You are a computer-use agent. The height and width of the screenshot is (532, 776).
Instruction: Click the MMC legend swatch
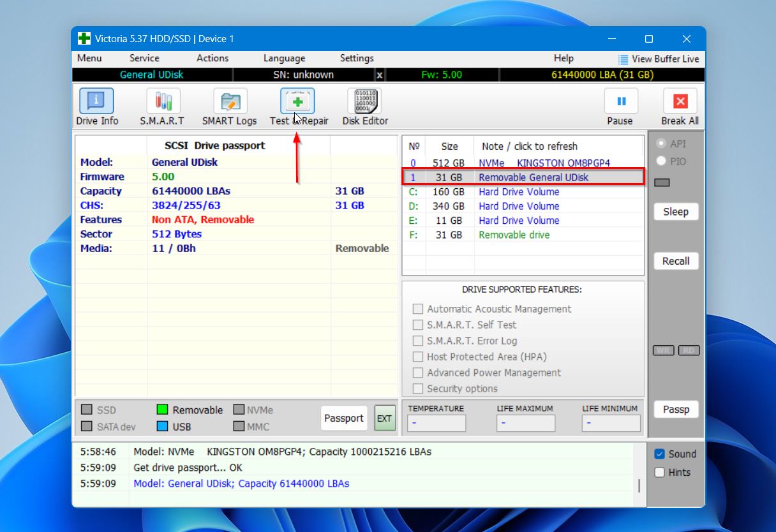click(239, 426)
